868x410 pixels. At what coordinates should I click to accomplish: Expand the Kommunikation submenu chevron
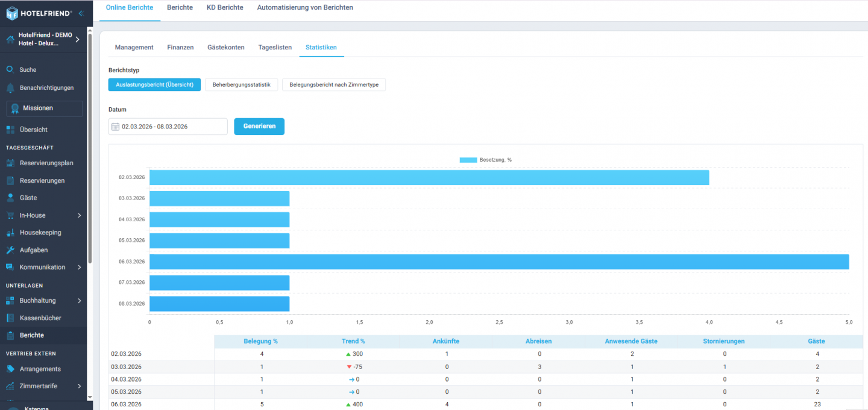(79, 267)
